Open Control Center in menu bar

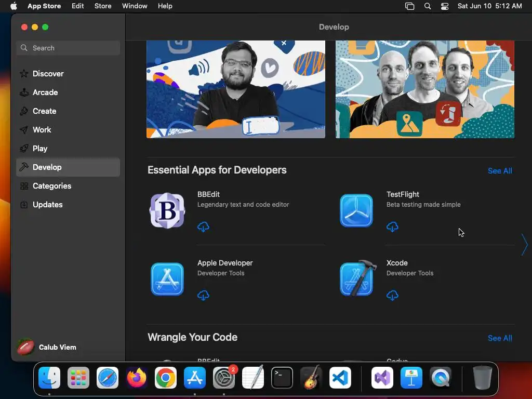(x=445, y=6)
